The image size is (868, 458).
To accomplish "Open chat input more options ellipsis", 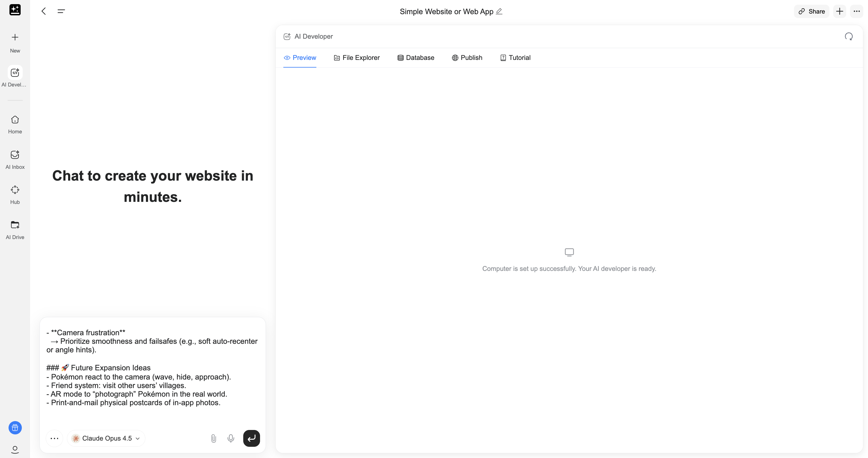I will pyautogui.click(x=54, y=439).
